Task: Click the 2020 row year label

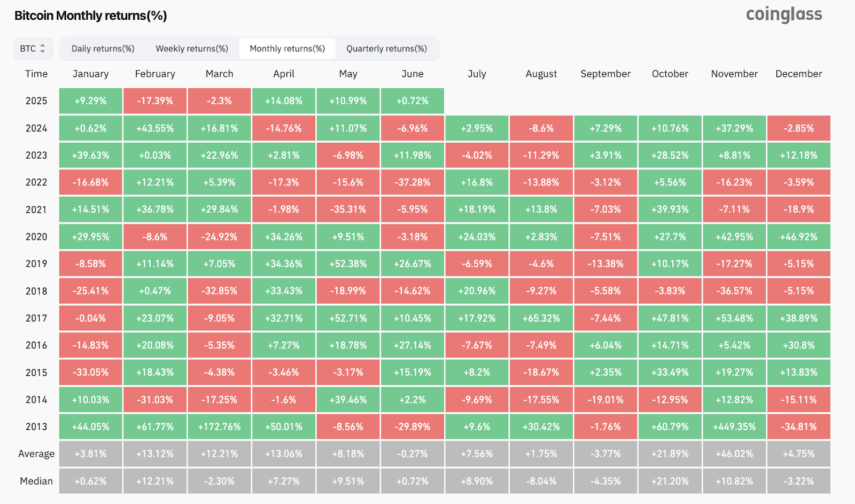Action: [36, 237]
